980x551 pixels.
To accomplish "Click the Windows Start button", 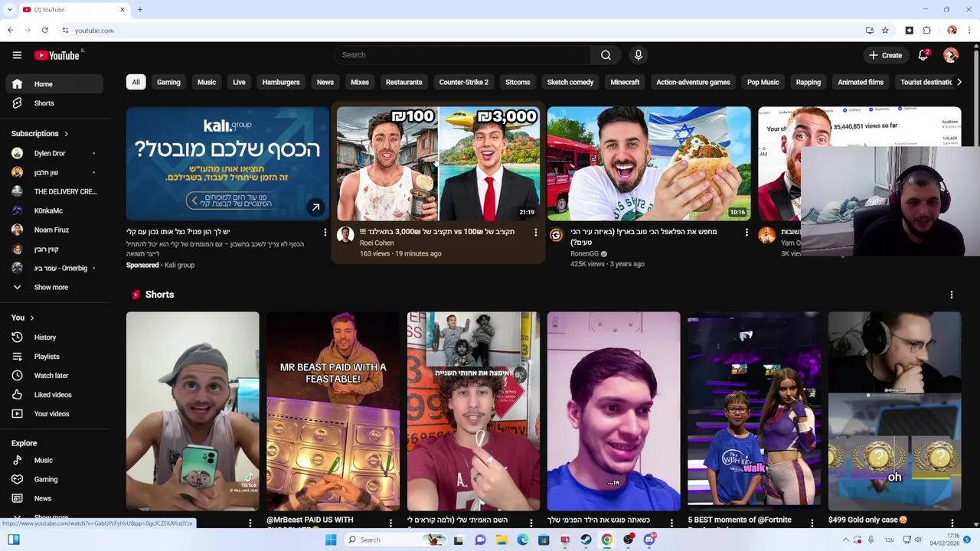I will pos(331,540).
